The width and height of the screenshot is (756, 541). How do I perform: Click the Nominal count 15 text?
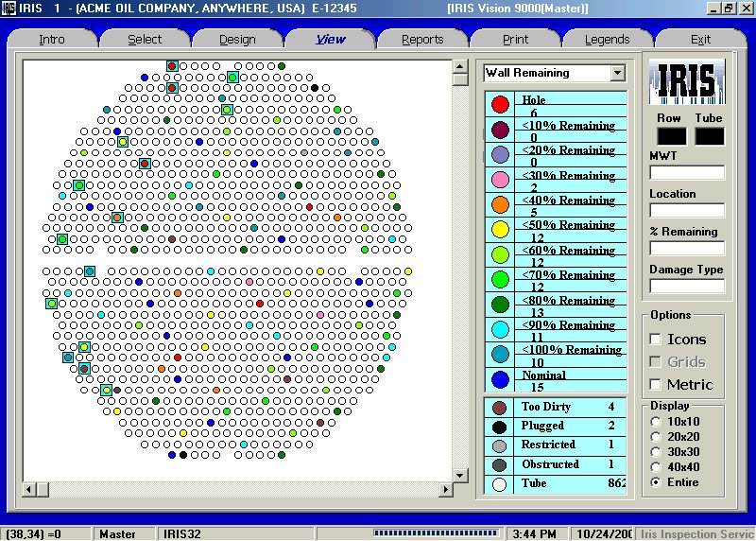tap(537, 387)
